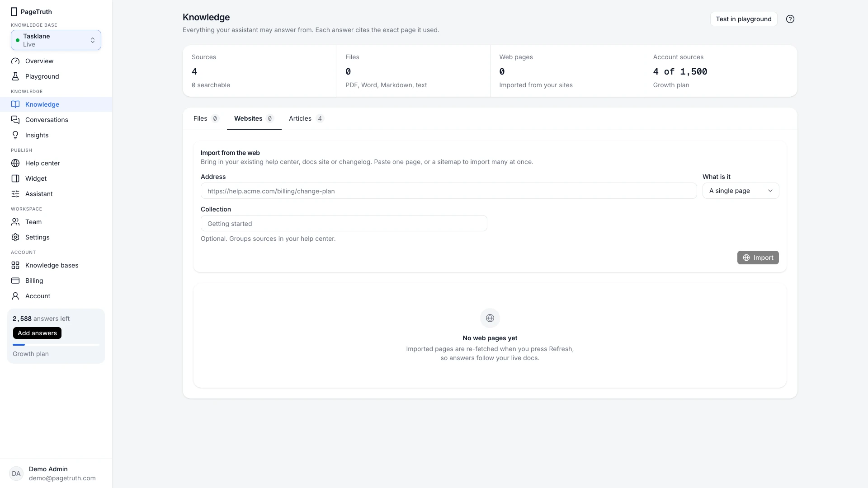868x488 pixels.
Task: Click the Files stat card
Action: (x=413, y=71)
